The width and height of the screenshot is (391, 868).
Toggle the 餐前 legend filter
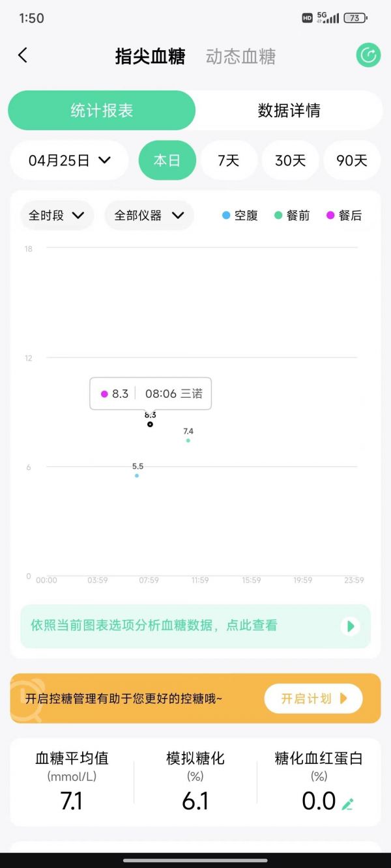(292, 216)
